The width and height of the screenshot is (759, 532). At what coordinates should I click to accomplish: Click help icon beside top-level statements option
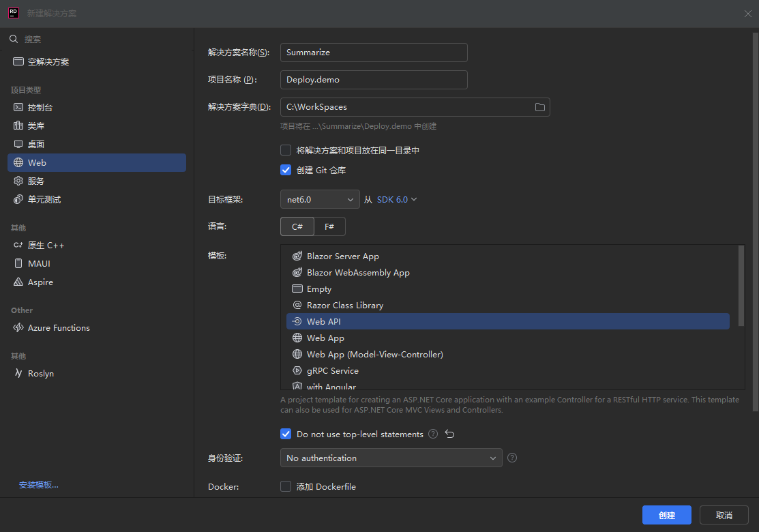coord(433,434)
